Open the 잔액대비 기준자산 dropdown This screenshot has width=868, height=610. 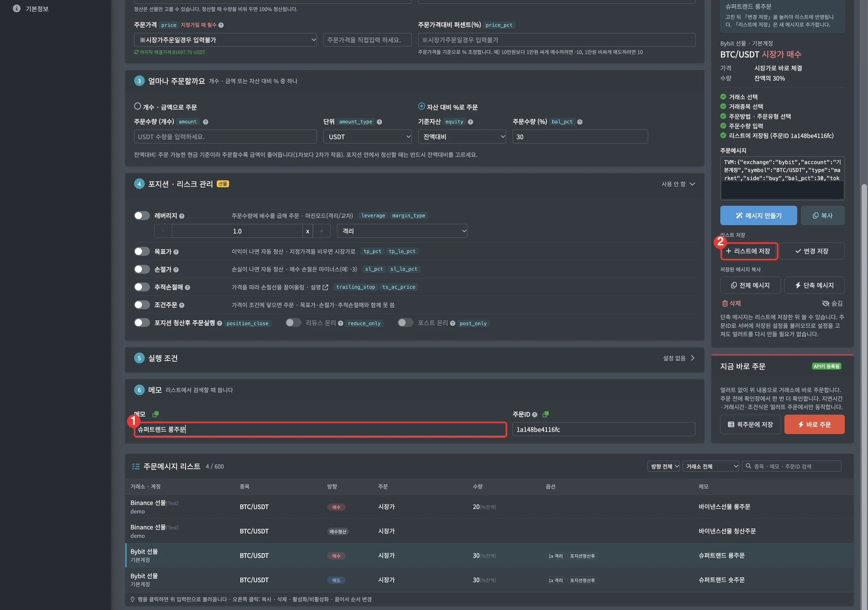click(462, 137)
